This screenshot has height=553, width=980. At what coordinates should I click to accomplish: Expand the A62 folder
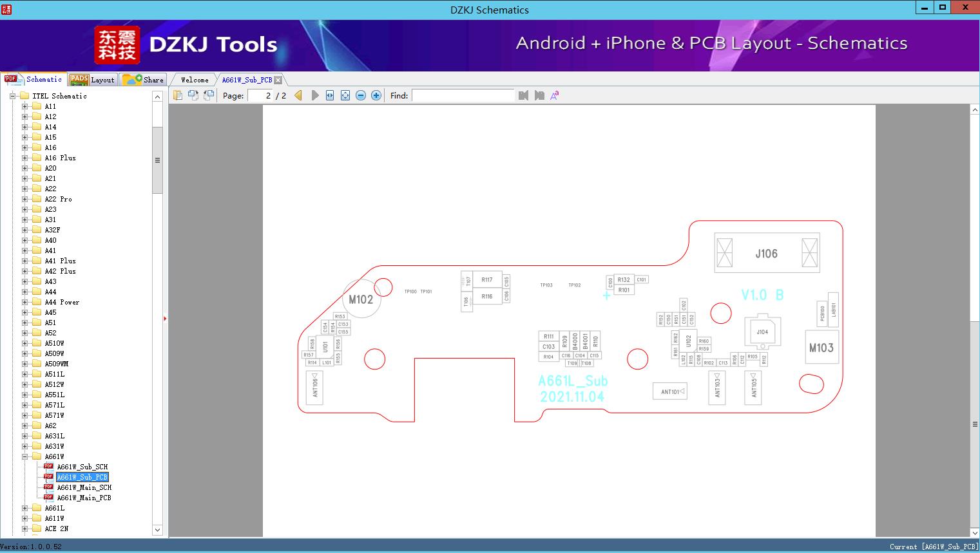pos(25,426)
